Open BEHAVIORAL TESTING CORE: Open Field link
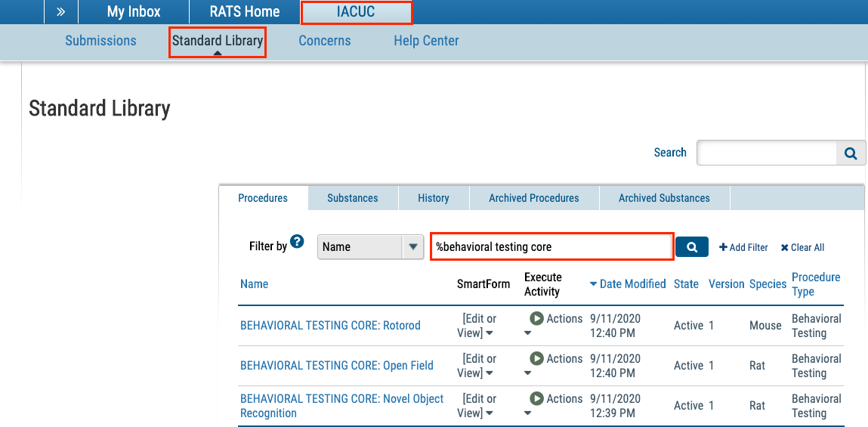 tap(337, 366)
